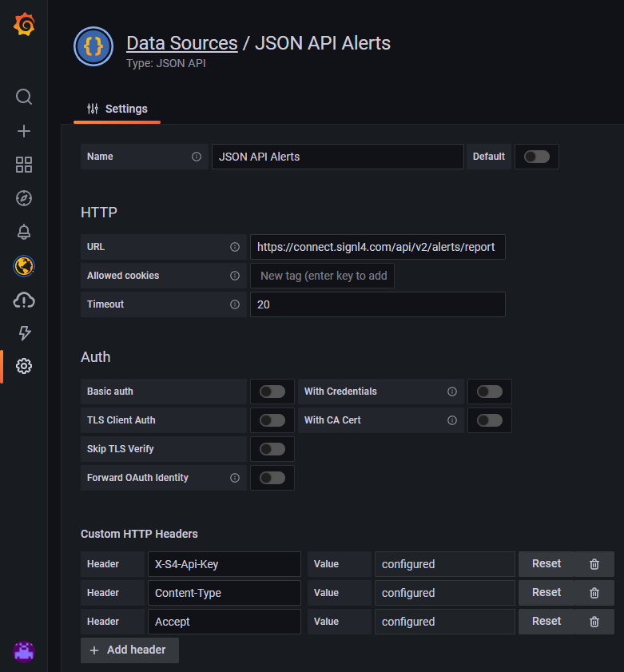Viewport: 624px width, 672px height.
Task: Delete the X-S4-Api-Key header with trash icon
Action: pos(594,564)
